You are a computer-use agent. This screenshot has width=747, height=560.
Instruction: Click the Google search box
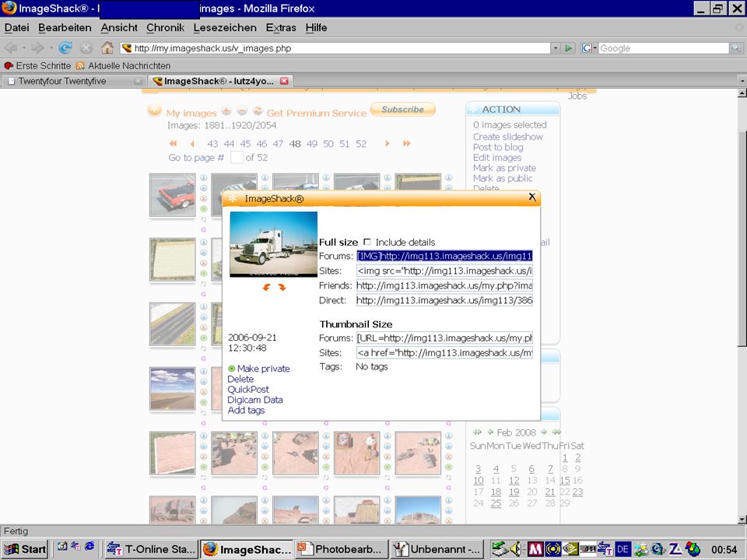click(664, 48)
